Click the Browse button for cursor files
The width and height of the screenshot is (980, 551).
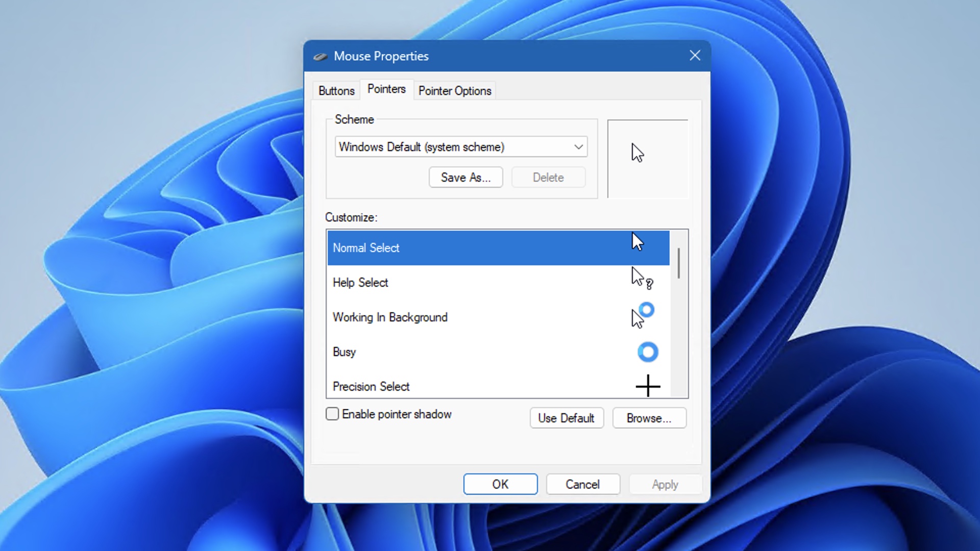pyautogui.click(x=648, y=418)
